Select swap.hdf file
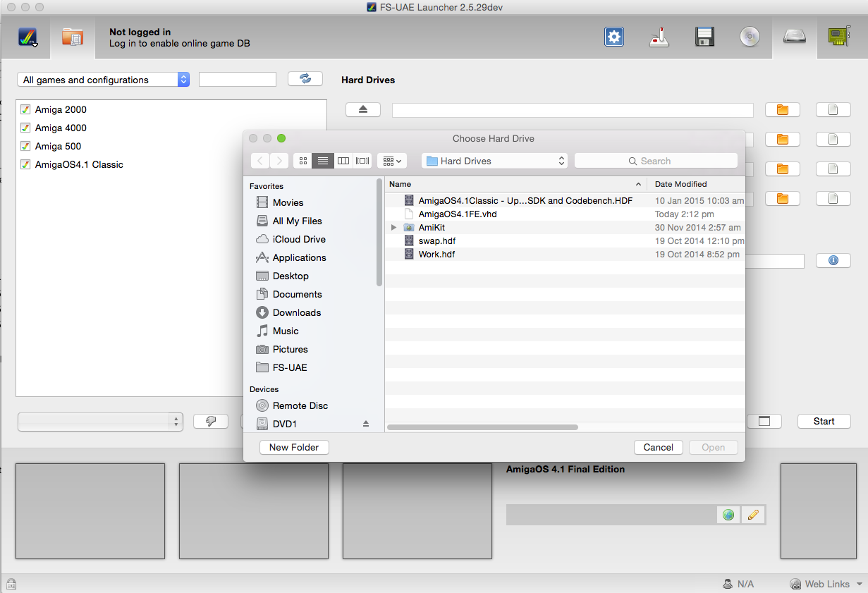The image size is (868, 593). coord(565,240)
